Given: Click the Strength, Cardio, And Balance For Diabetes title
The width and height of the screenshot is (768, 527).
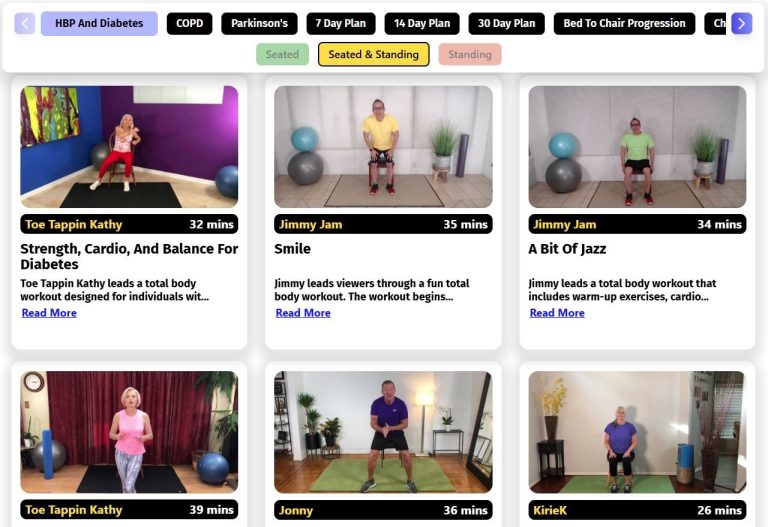Looking at the screenshot, I should coord(129,257).
